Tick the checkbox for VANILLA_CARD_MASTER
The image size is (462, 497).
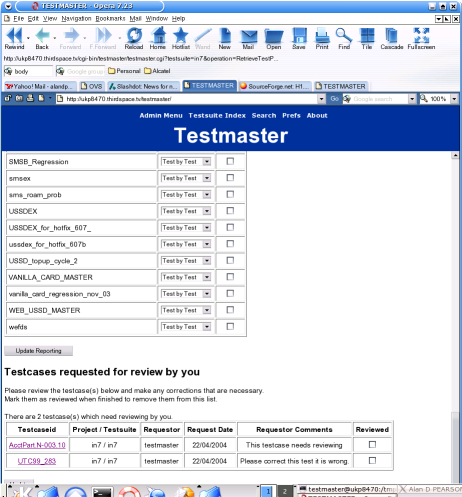coord(230,277)
